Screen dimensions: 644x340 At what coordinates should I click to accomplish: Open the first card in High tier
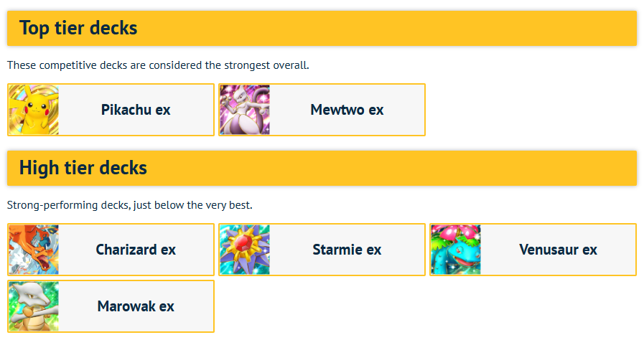tap(111, 250)
